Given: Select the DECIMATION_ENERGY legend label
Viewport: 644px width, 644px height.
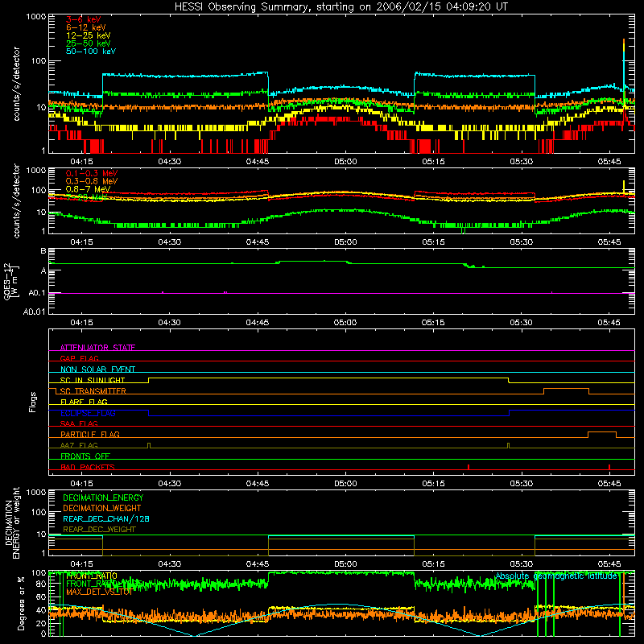Looking at the screenshot, I should (x=103, y=497).
